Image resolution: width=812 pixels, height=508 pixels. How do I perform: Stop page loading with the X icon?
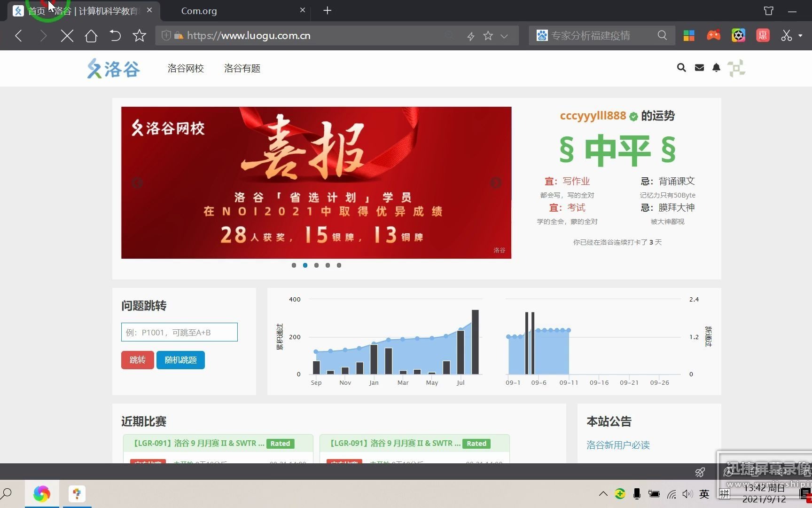click(x=67, y=36)
